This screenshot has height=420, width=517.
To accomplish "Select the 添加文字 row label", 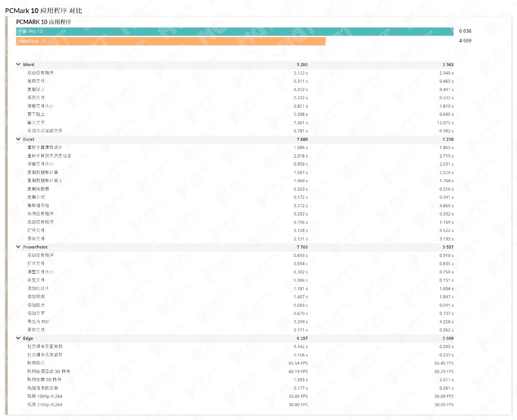I will 36,313.
